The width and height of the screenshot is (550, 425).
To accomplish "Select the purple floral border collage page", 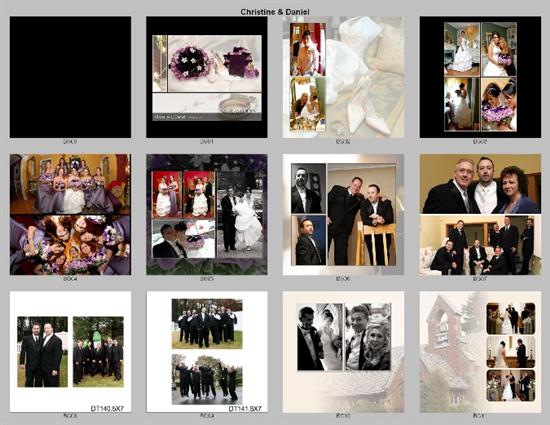I will 207,214.
